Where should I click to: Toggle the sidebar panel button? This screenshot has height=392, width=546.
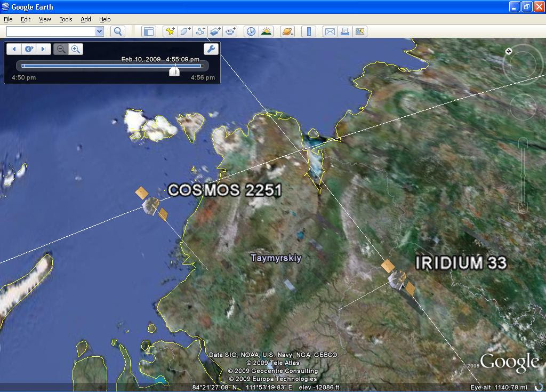coord(149,31)
